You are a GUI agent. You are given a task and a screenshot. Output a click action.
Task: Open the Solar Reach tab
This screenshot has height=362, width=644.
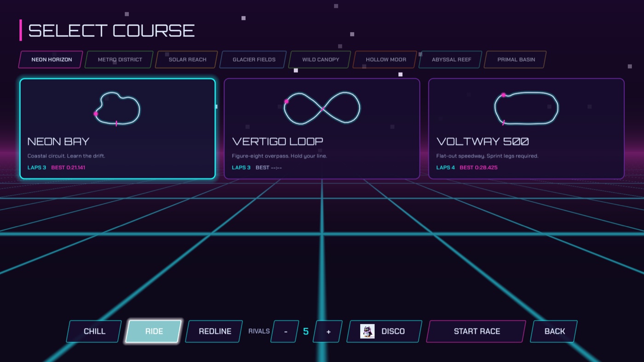[187, 59]
